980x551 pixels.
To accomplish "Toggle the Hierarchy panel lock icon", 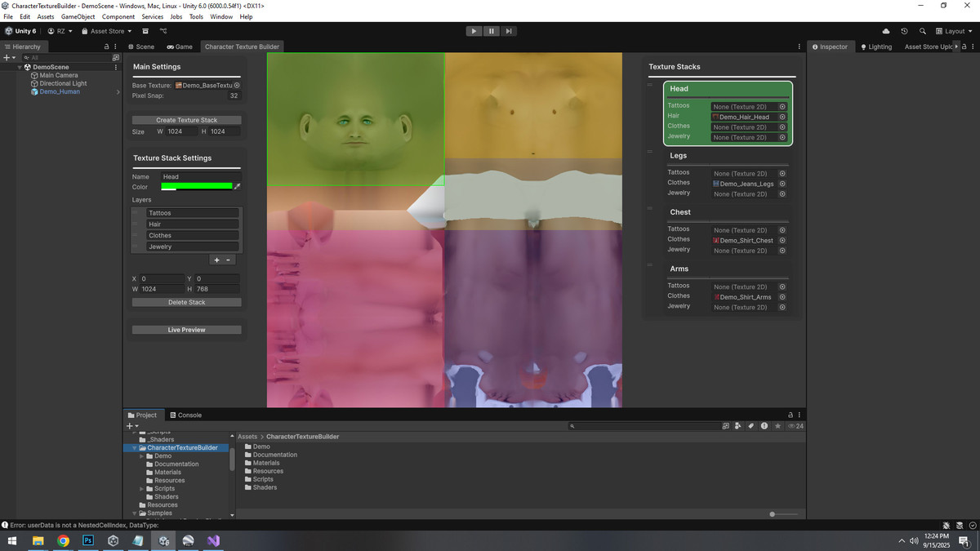I will point(106,47).
